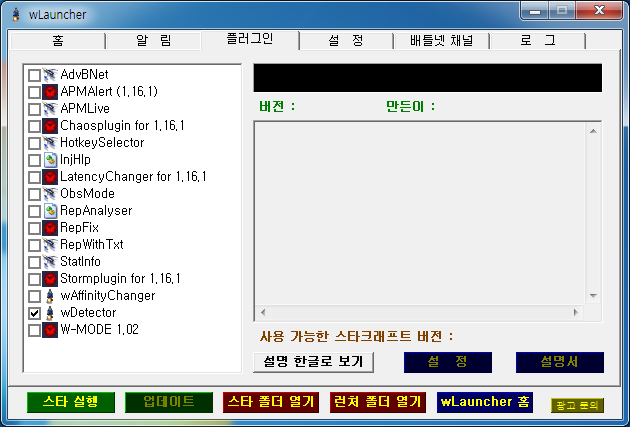The width and height of the screenshot is (630, 427).
Task: Click the description box scroll right arrow
Action: 576,312
